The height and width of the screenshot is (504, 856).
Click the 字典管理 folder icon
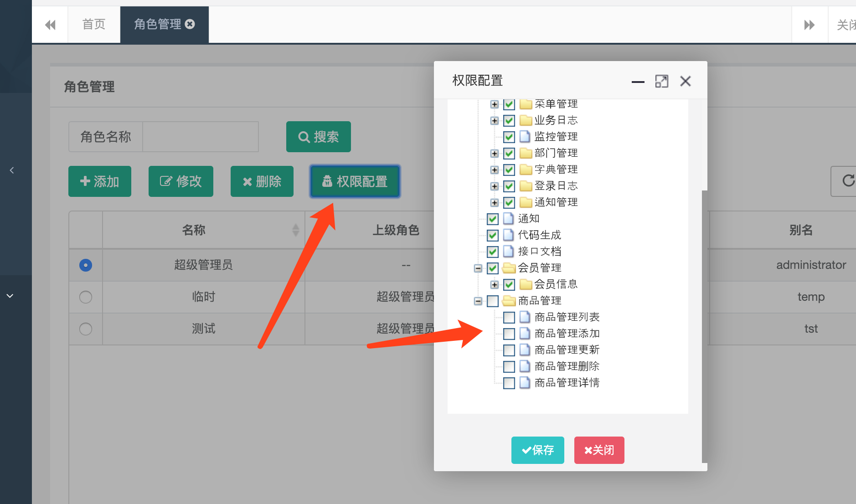(x=526, y=169)
